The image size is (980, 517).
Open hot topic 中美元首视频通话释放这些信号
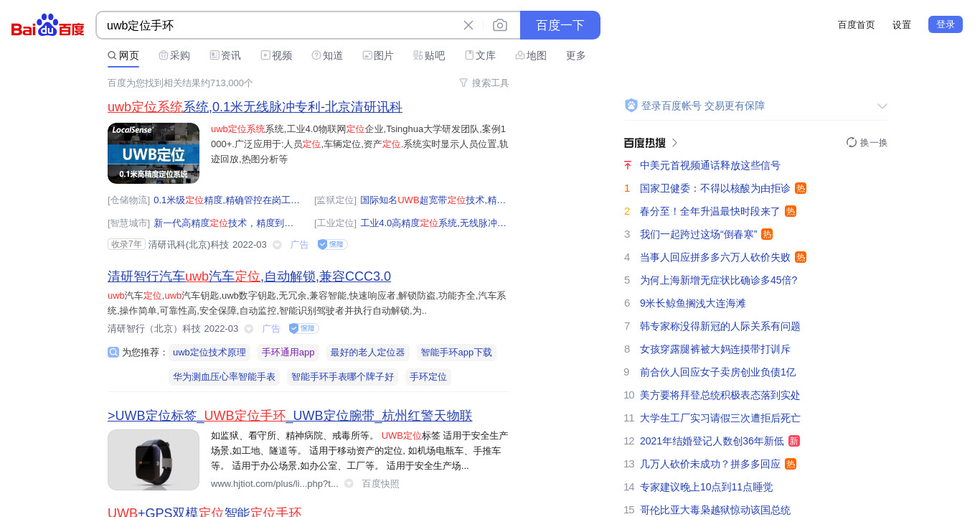pos(710,166)
